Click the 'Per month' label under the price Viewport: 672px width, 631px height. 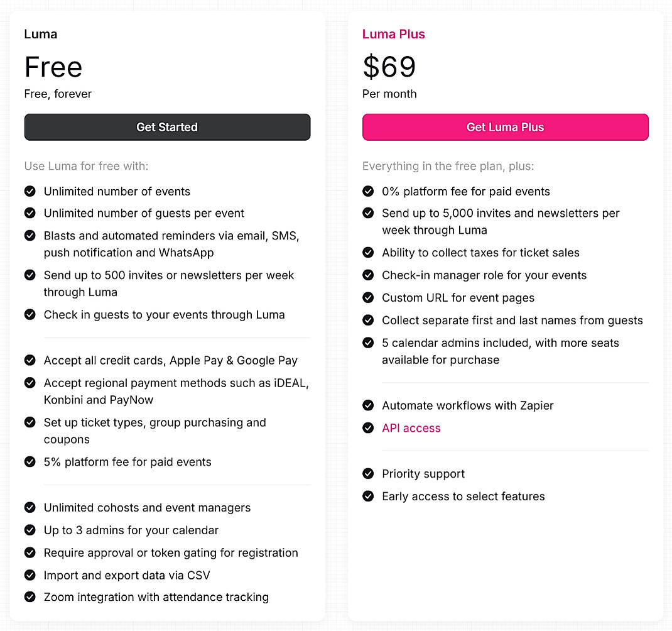(x=389, y=94)
